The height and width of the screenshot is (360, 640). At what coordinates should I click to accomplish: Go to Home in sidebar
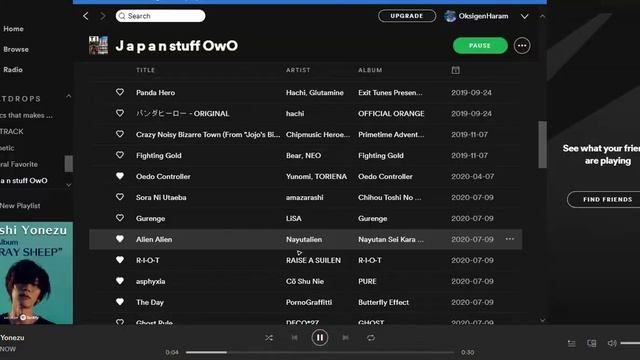click(x=13, y=29)
